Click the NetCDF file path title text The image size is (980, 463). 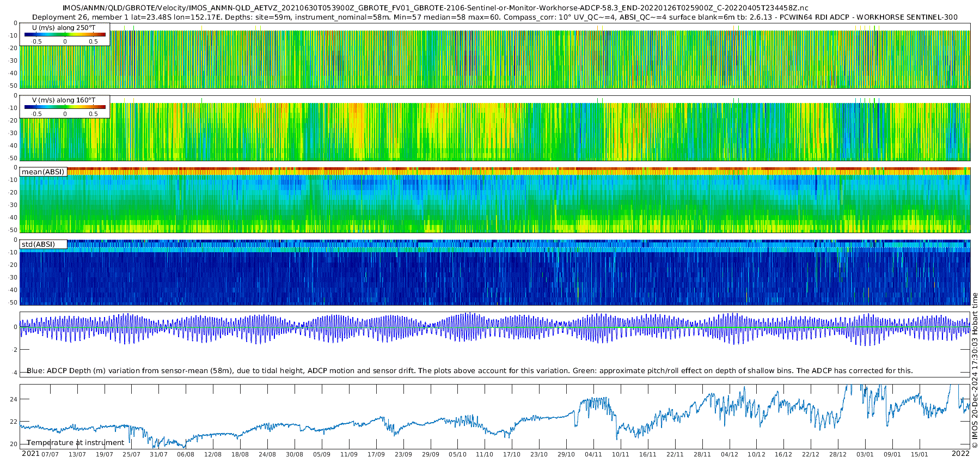click(x=436, y=8)
